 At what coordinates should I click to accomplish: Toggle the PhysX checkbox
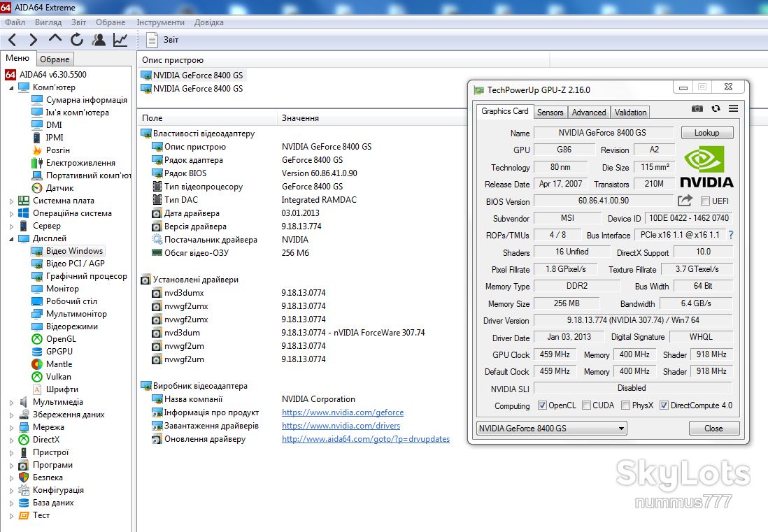point(625,405)
